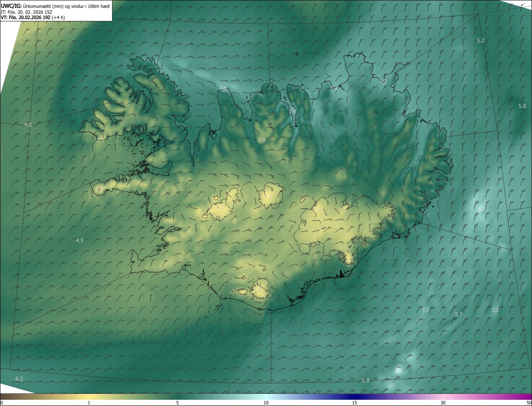Click the 5.2 value label on the map

click(480, 41)
